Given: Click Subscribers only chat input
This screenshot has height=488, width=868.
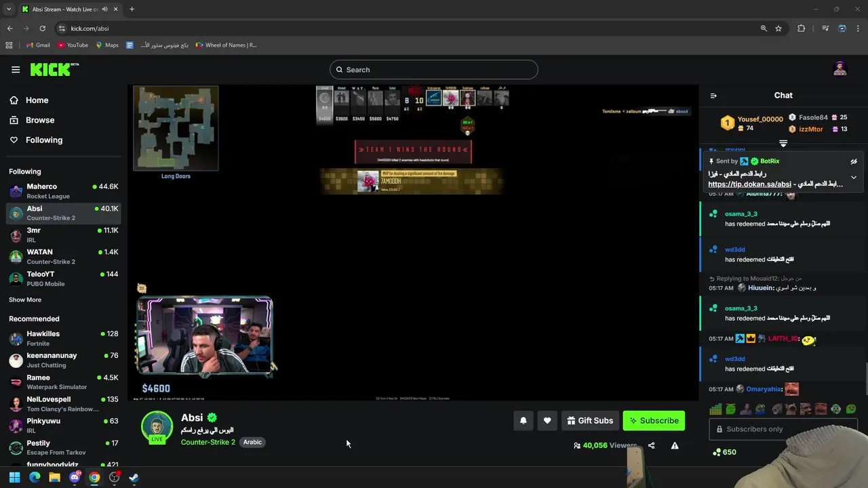Looking at the screenshot, I should pos(782,429).
